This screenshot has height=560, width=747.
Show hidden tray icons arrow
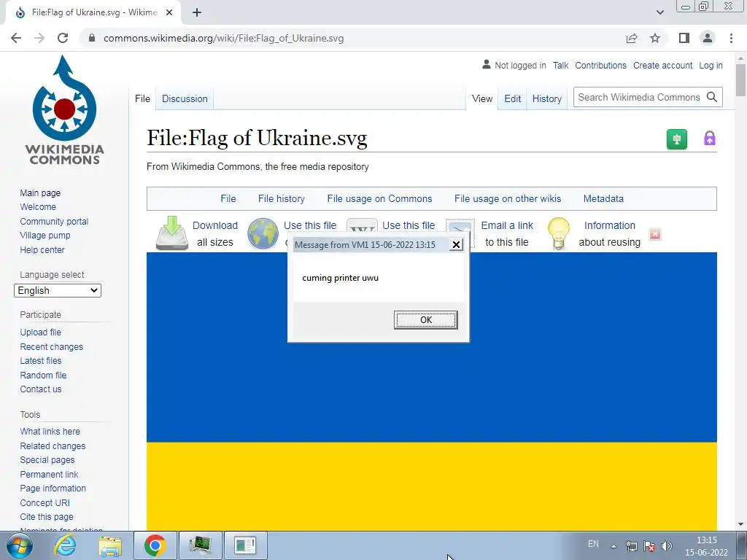(614, 546)
